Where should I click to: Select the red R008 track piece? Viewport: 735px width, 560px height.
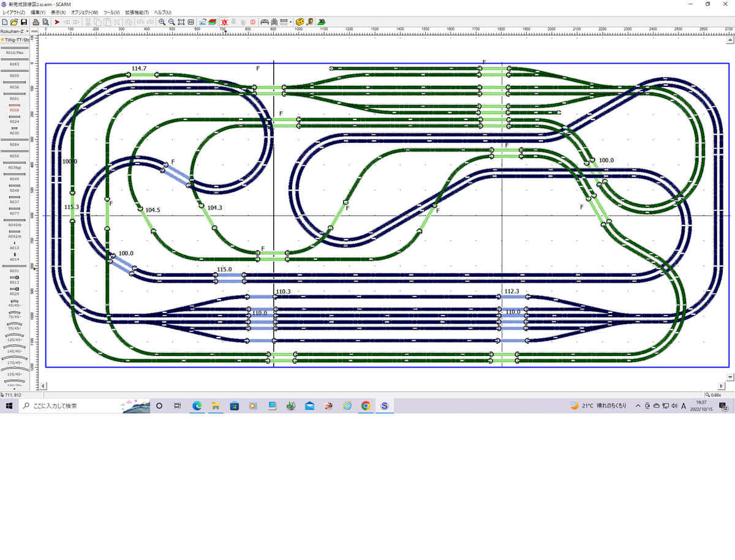coord(15,108)
